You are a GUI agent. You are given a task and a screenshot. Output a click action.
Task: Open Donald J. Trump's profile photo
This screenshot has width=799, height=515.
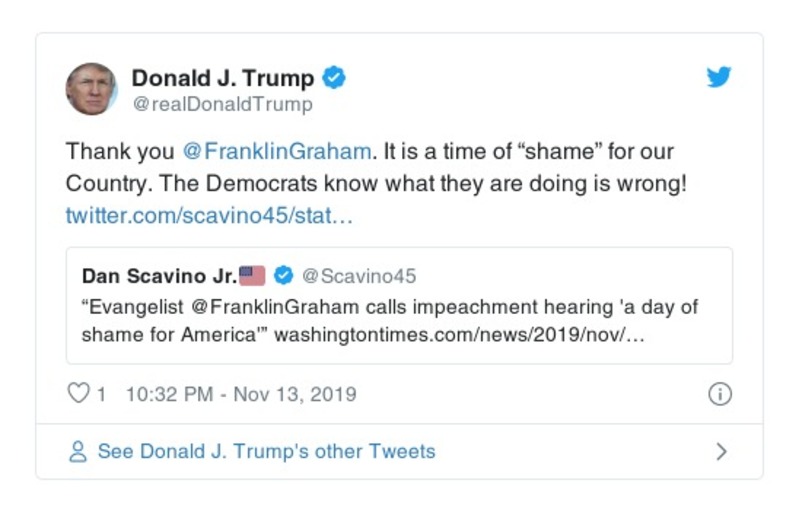(92, 89)
